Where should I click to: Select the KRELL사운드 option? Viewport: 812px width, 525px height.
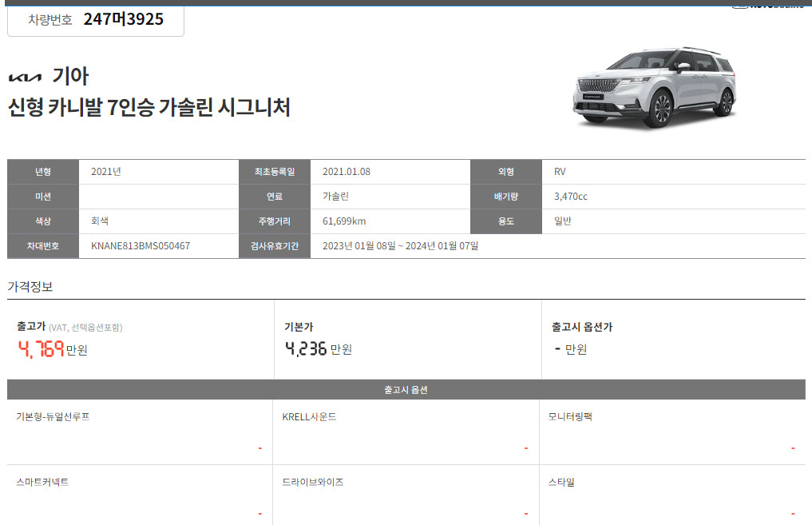tap(309, 416)
